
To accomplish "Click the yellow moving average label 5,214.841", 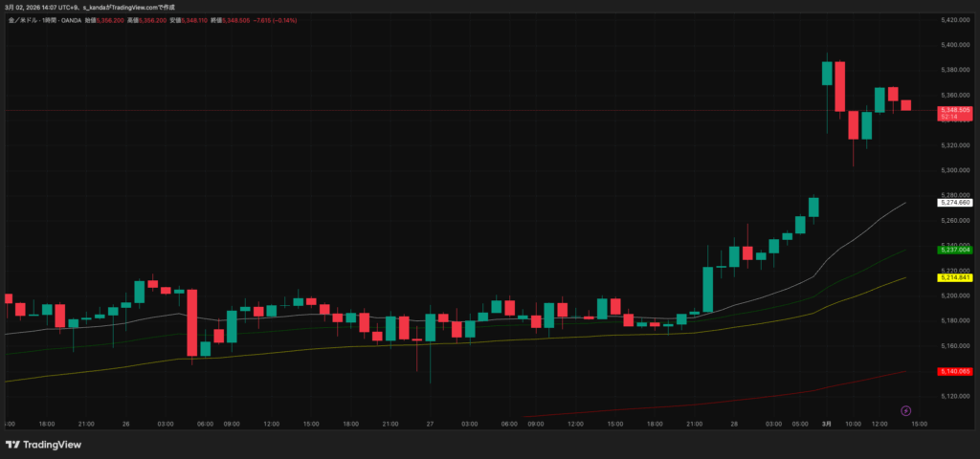I will point(955,277).
